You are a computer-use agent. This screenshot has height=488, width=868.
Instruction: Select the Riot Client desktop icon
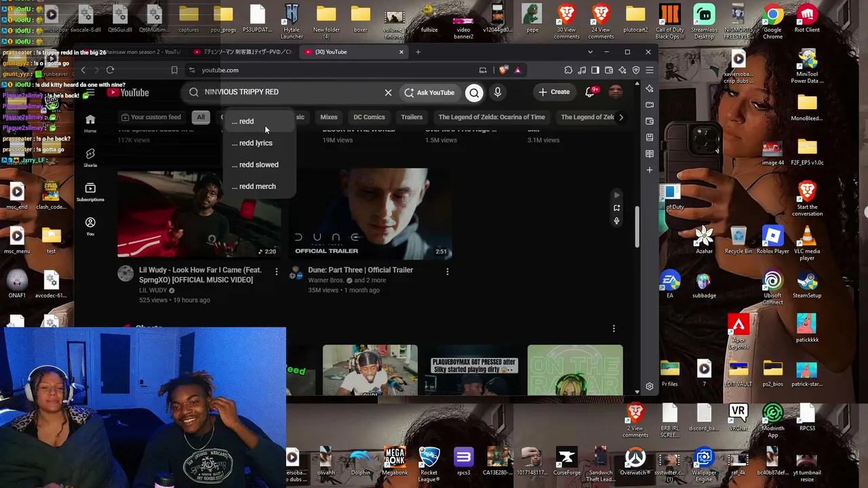tap(807, 19)
